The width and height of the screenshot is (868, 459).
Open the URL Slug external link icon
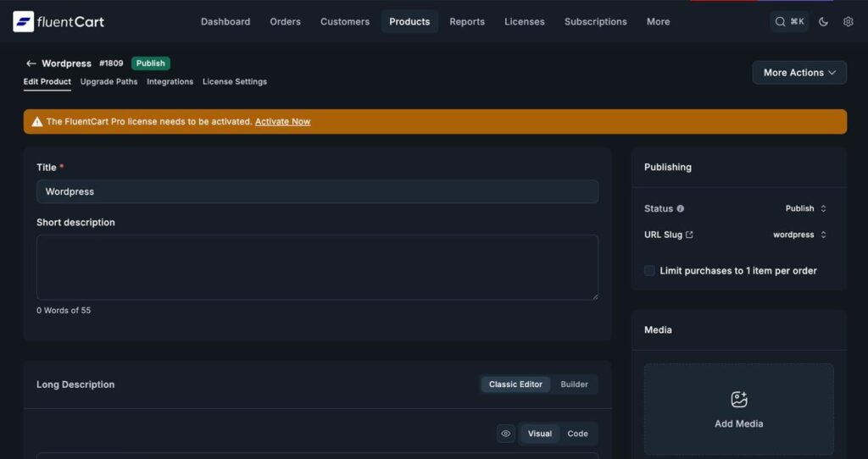click(689, 235)
